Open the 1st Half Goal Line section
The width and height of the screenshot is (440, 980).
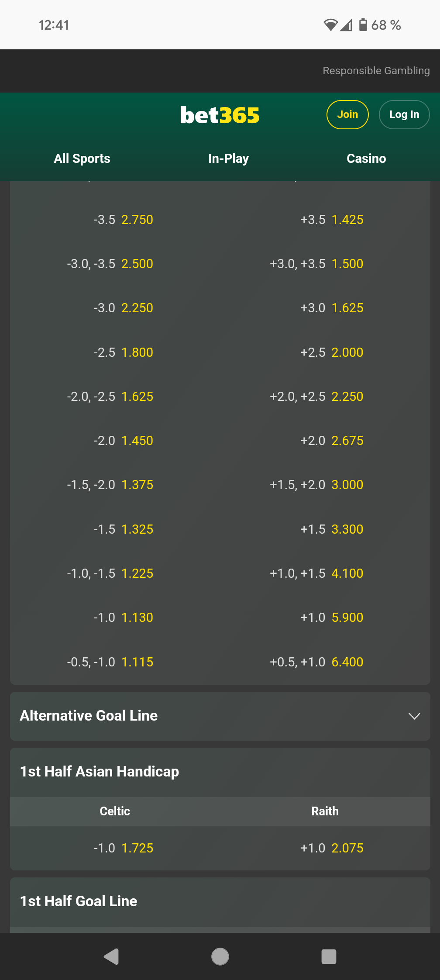(x=220, y=901)
